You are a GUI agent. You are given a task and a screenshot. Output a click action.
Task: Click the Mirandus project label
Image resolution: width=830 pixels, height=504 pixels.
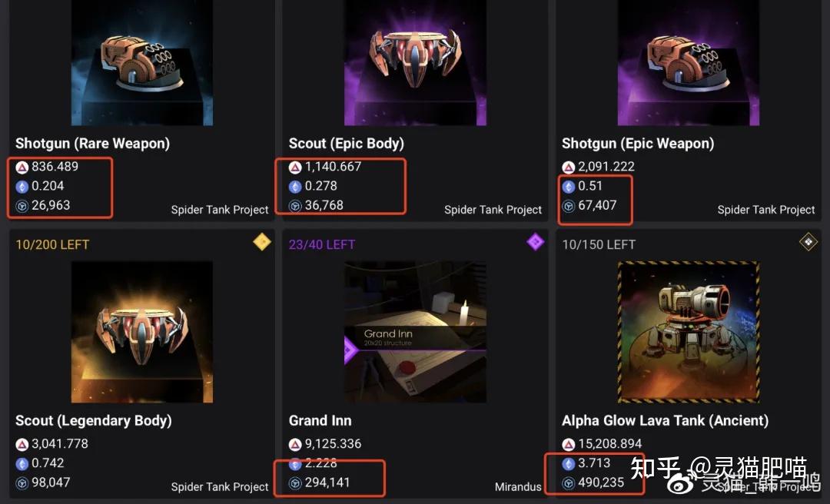(x=518, y=487)
